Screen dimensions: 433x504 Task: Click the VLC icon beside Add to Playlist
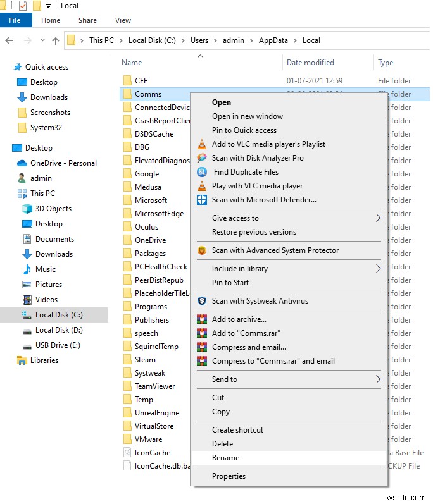point(202,144)
